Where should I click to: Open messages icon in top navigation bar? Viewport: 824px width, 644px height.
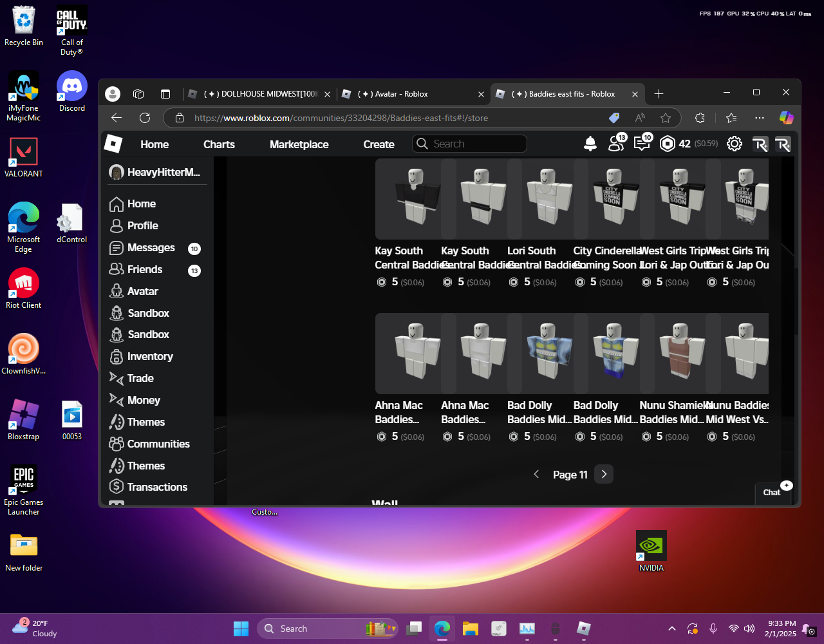pyautogui.click(x=642, y=144)
